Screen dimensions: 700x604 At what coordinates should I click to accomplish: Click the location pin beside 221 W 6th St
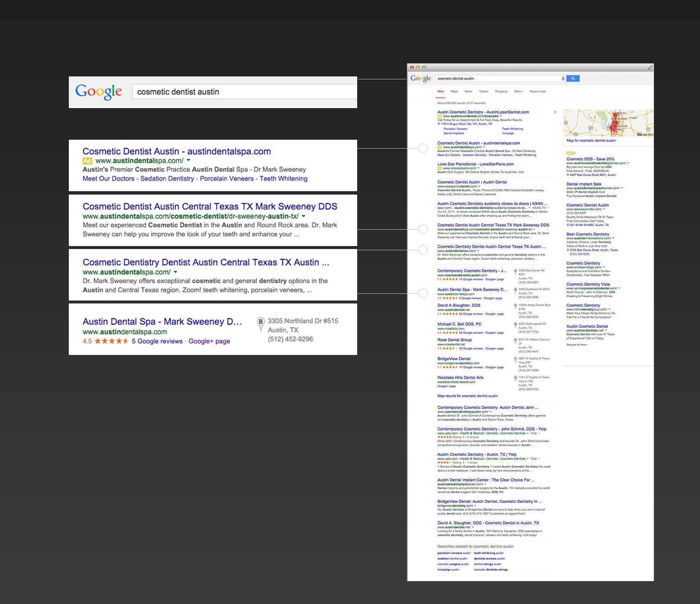click(x=568, y=225)
